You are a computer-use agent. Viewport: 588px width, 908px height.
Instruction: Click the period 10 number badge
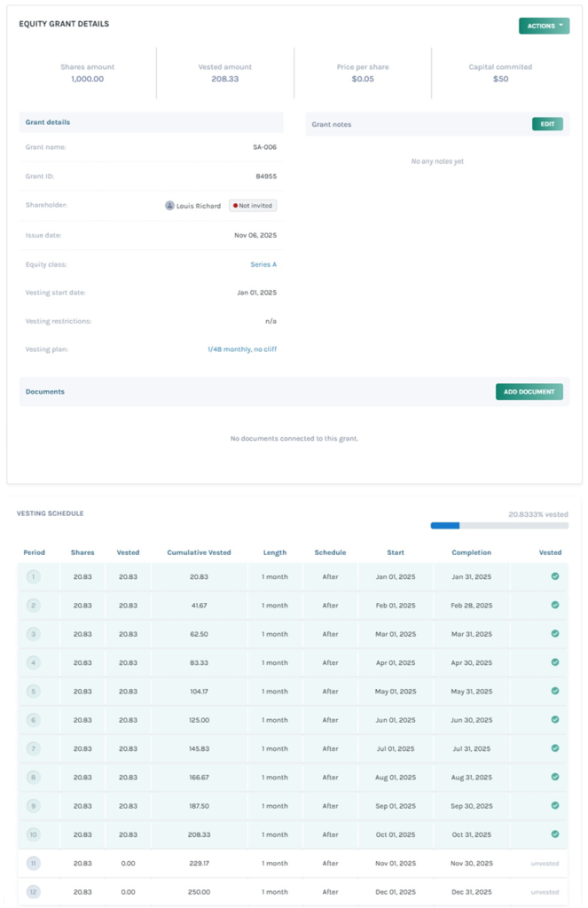pos(33,835)
